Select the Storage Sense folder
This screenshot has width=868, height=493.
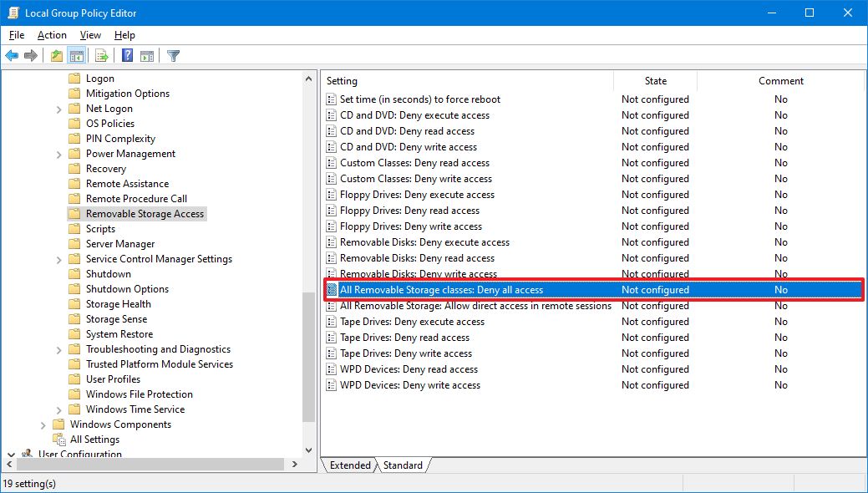[116, 319]
